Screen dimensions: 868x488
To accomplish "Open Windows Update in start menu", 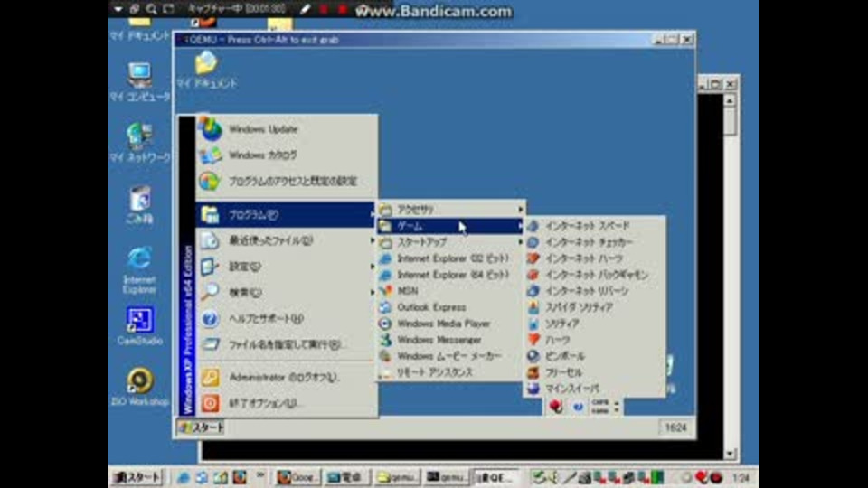I will point(287,129).
